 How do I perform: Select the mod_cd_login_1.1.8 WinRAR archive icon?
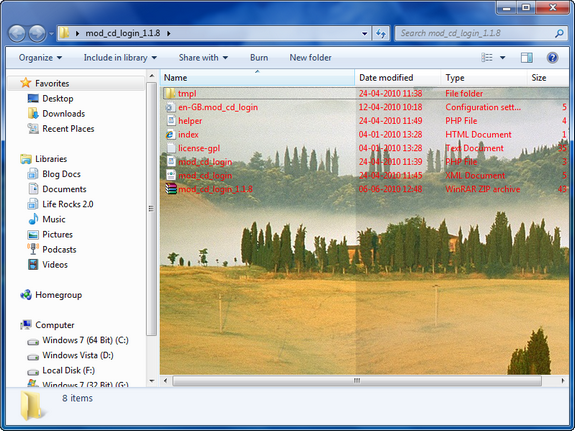click(171, 189)
